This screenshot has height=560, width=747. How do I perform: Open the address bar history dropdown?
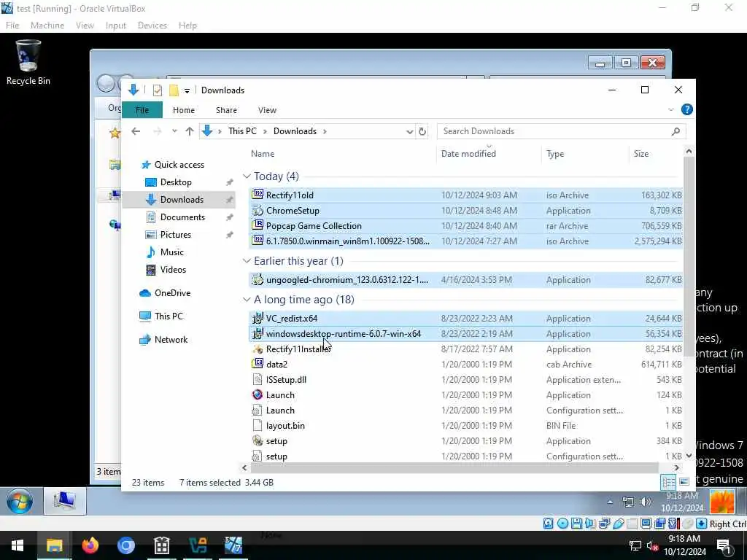[x=409, y=131]
